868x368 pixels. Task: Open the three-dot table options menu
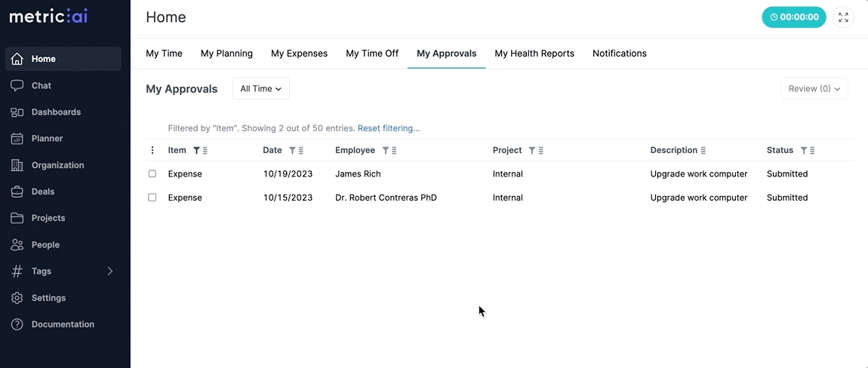(152, 150)
